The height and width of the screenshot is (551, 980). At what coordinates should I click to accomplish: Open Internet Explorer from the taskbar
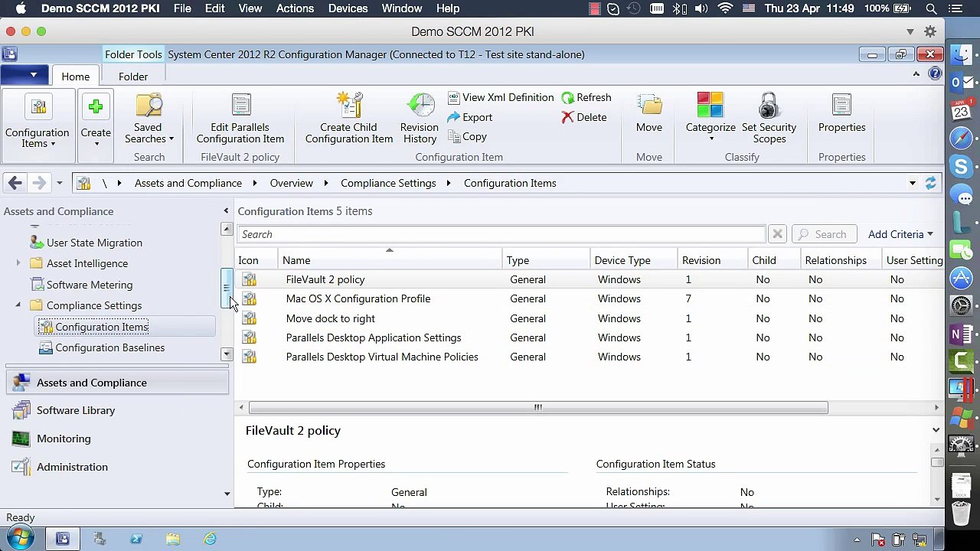210,540
